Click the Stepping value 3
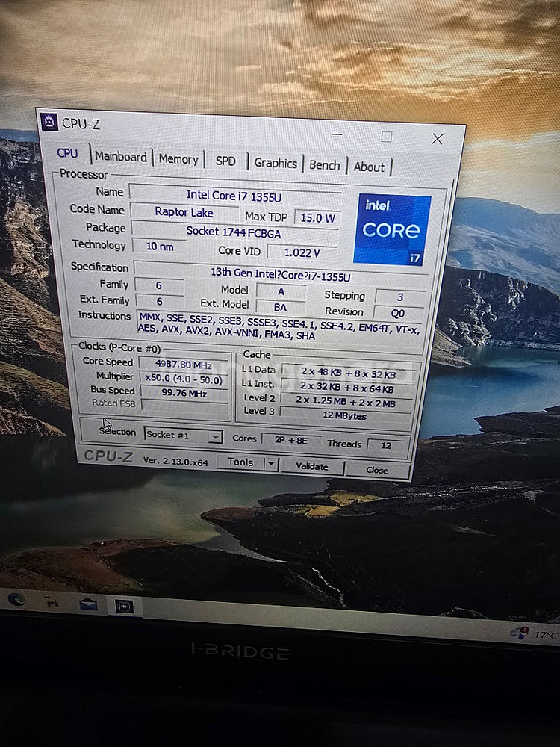Viewport: 560px width, 747px height. pyautogui.click(x=400, y=297)
